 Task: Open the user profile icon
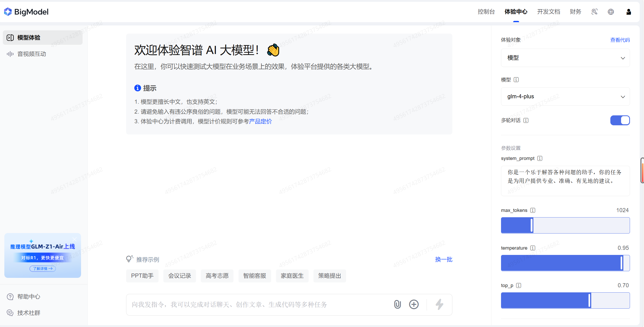(x=628, y=12)
